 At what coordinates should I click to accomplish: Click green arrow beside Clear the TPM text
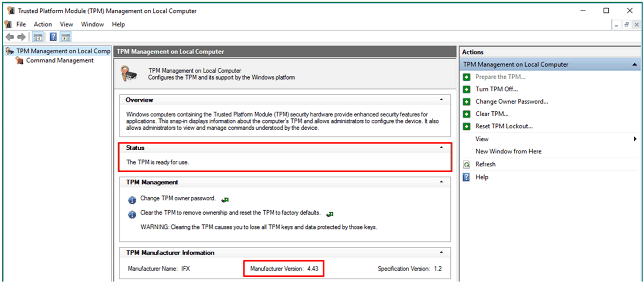pos(330,215)
